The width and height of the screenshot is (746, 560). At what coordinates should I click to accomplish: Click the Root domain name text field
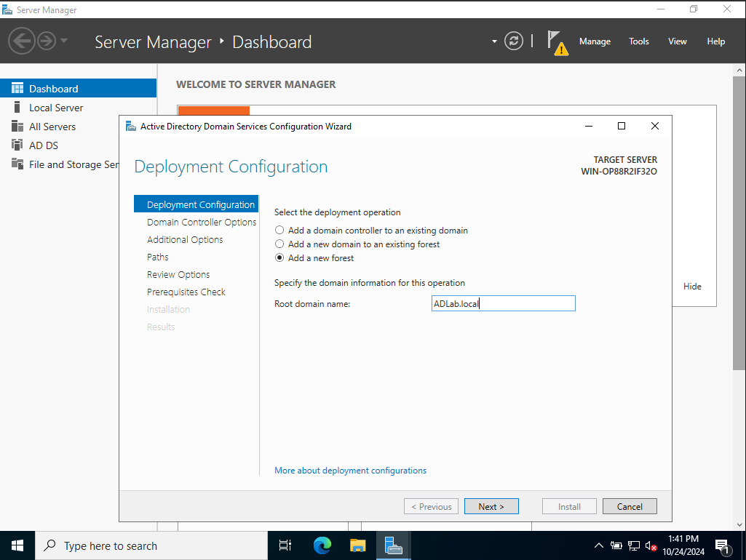[x=504, y=303]
